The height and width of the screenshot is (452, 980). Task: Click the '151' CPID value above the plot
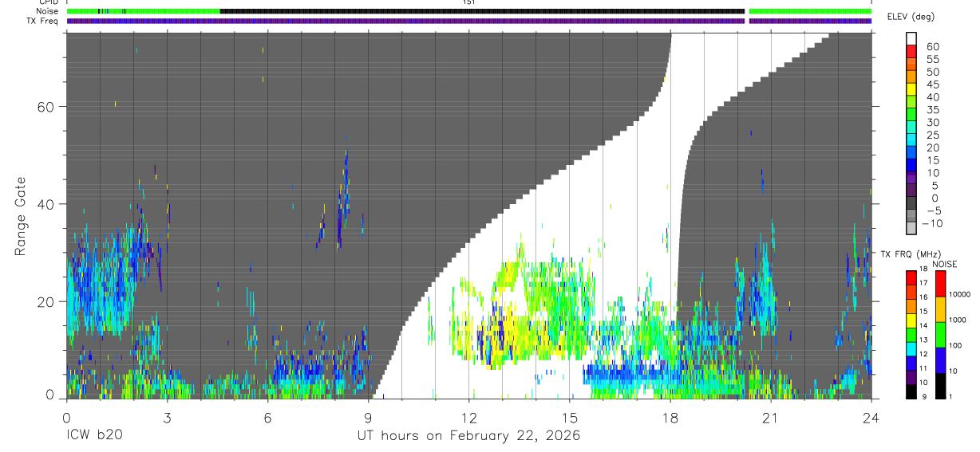pos(468,2)
